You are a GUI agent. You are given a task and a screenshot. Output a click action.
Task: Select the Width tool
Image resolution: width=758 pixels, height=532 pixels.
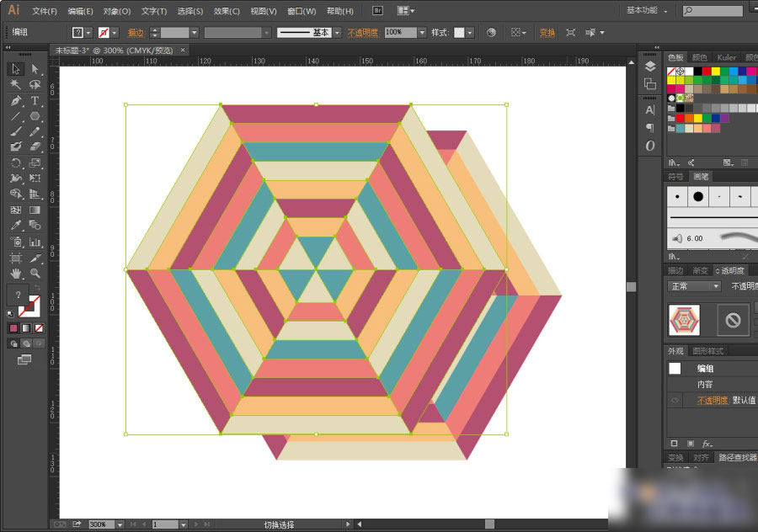[x=15, y=178]
